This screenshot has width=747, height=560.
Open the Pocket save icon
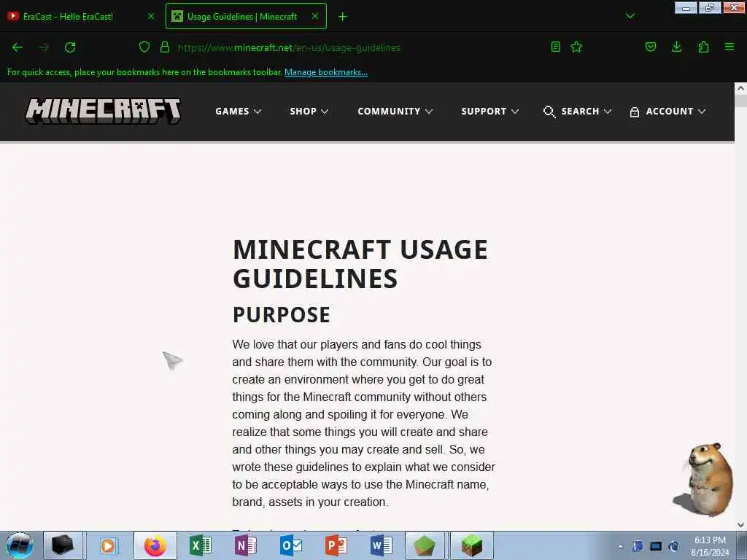pos(650,47)
